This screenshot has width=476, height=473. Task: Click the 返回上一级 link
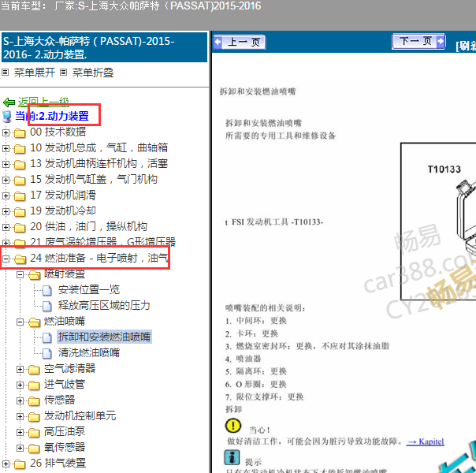coord(43,102)
